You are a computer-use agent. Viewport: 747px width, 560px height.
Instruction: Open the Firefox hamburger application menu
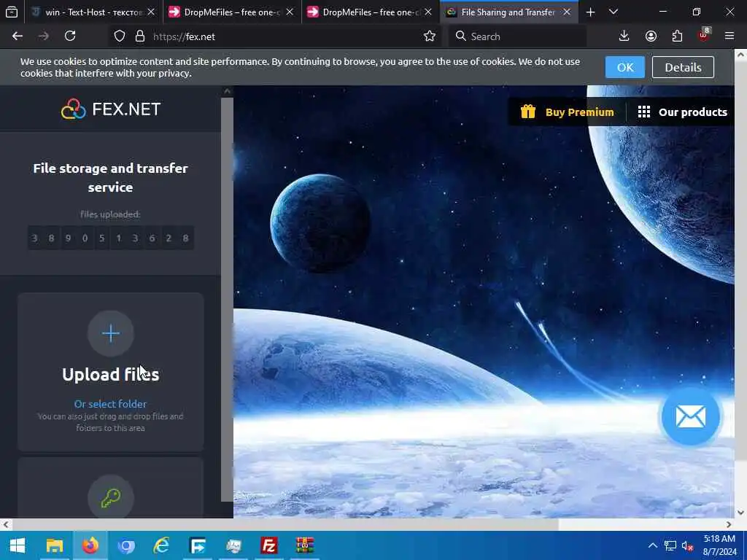(729, 36)
